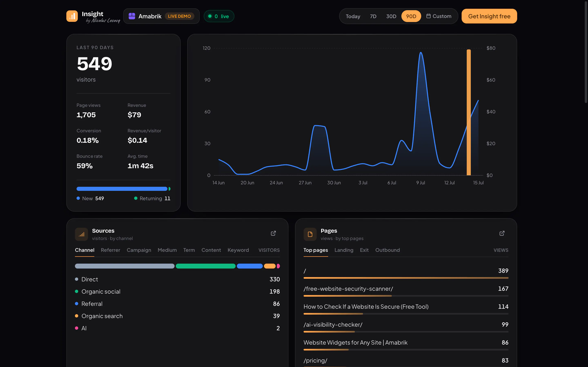Switch to the Landing tab
The width and height of the screenshot is (588, 367).
tap(344, 250)
